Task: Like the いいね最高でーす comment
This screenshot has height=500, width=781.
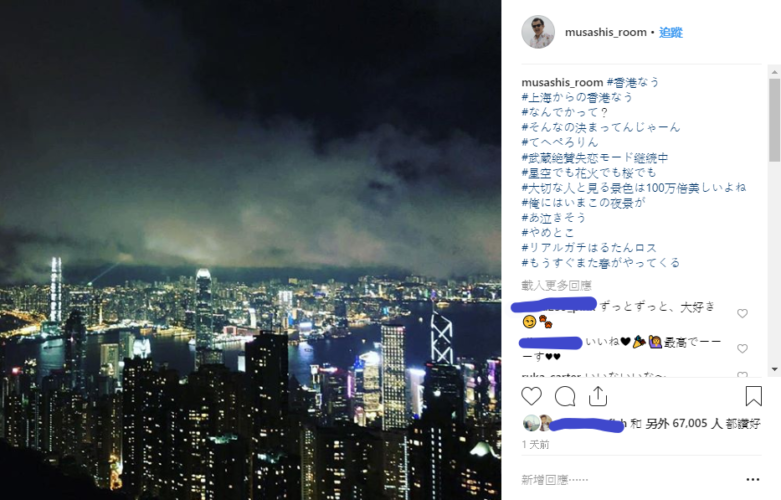Action: pos(742,349)
